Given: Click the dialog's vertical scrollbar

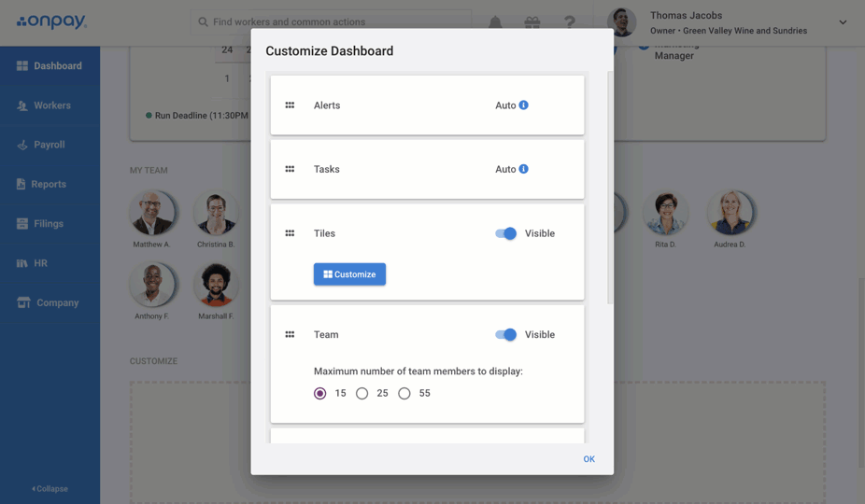Looking at the screenshot, I should [610, 187].
